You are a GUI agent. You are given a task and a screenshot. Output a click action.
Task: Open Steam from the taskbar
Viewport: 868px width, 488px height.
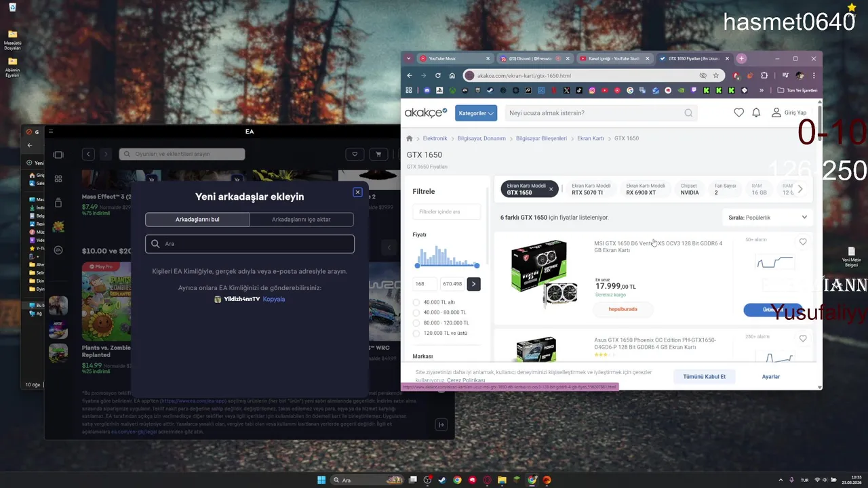coord(442,480)
